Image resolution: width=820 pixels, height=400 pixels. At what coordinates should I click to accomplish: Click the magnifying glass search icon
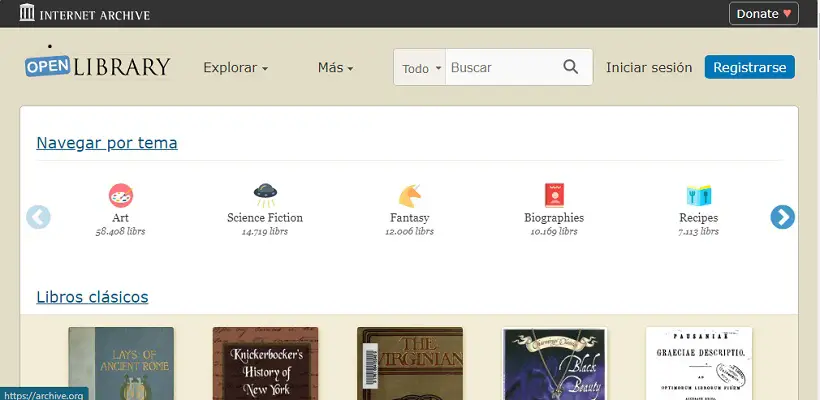coord(571,67)
